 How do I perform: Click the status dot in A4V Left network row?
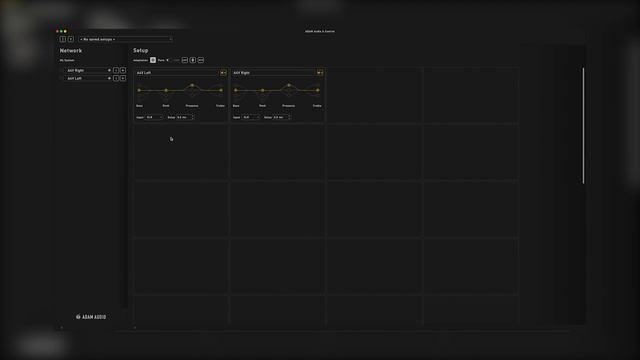pyautogui.click(x=109, y=78)
